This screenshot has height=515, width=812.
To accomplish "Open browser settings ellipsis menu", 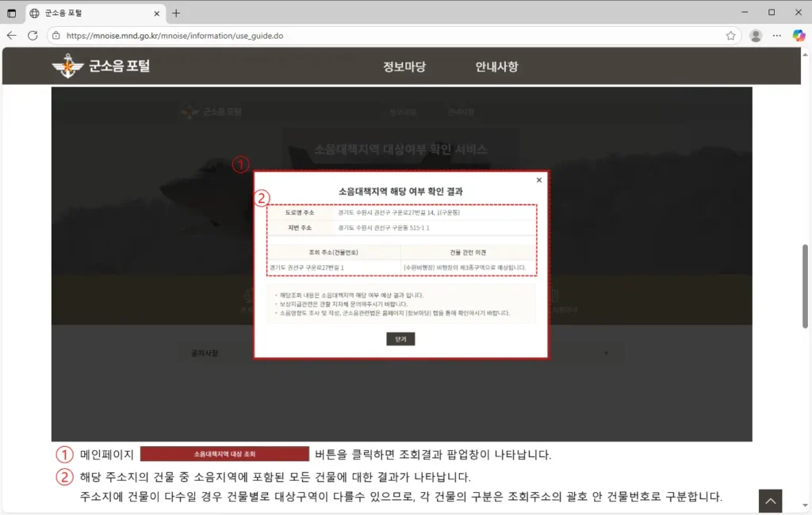I will tap(777, 36).
